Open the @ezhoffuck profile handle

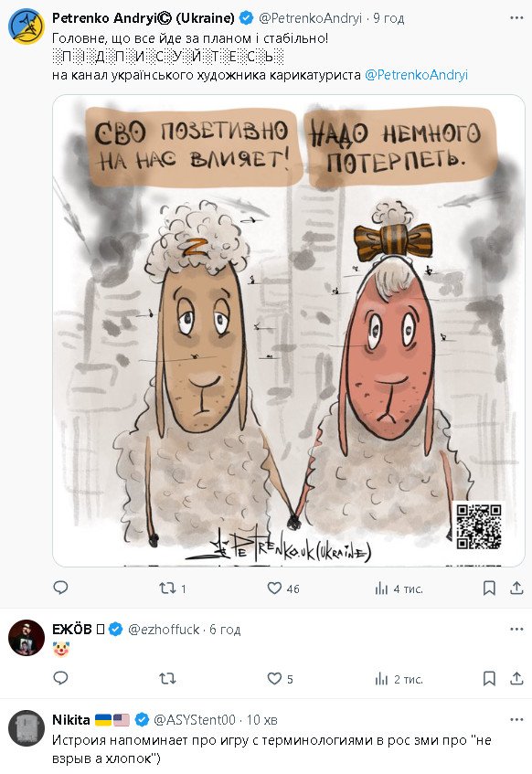(x=164, y=630)
